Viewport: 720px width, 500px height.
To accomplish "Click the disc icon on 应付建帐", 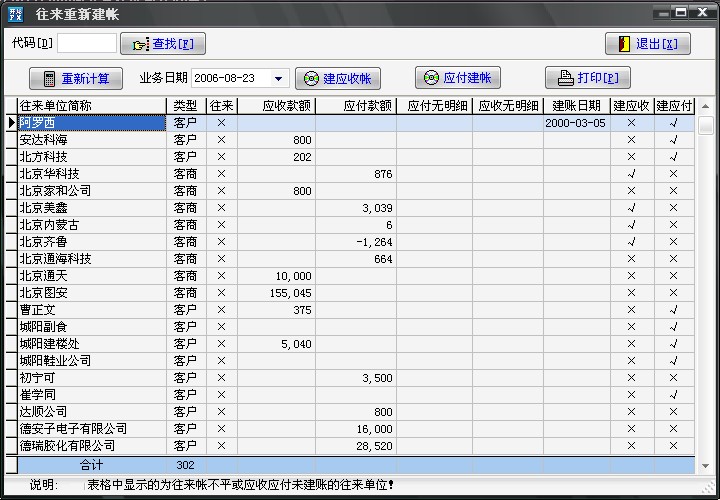I will (431, 78).
